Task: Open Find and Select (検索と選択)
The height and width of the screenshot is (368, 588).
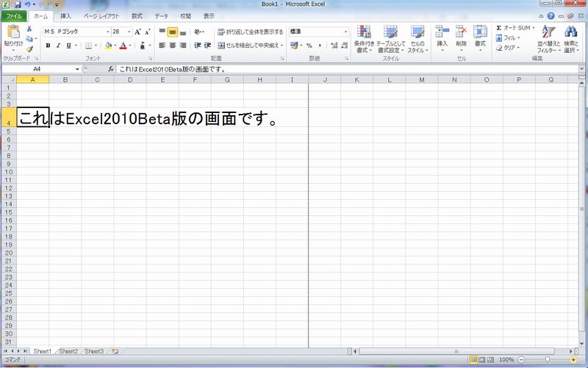Action: 571,39
